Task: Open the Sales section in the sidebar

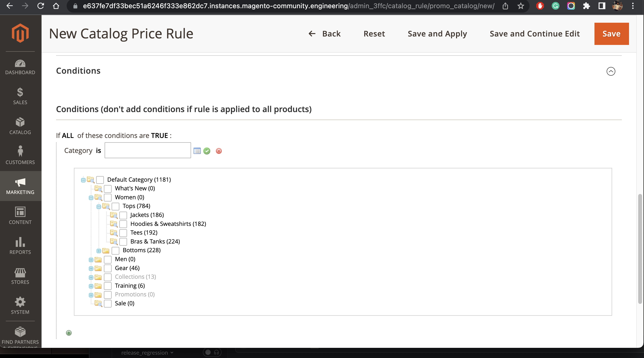Action: click(20, 96)
